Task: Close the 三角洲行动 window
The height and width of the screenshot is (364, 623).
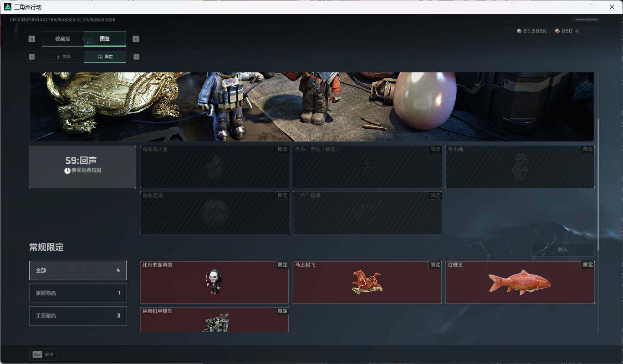Action: pyautogui.click(x=612, y=7)
